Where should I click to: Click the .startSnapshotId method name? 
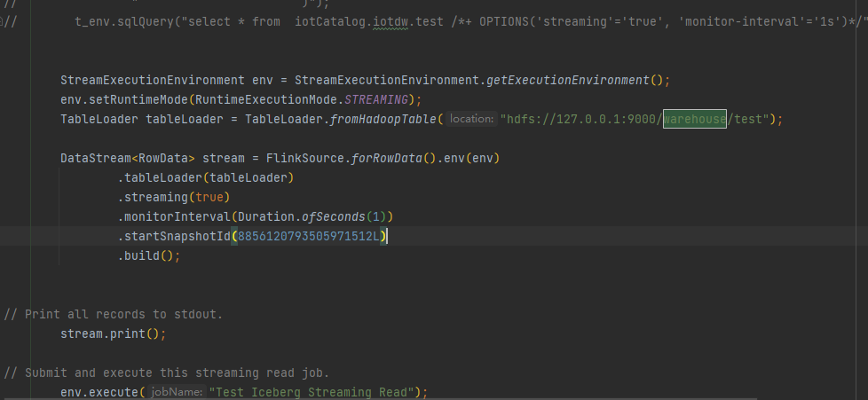point(174,236)
